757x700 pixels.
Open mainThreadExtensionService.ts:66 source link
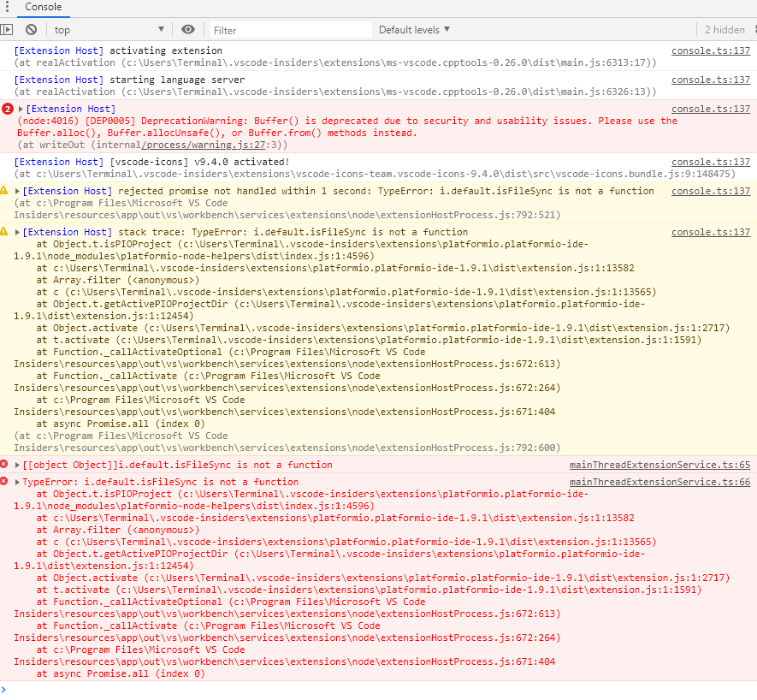[660, 482]
